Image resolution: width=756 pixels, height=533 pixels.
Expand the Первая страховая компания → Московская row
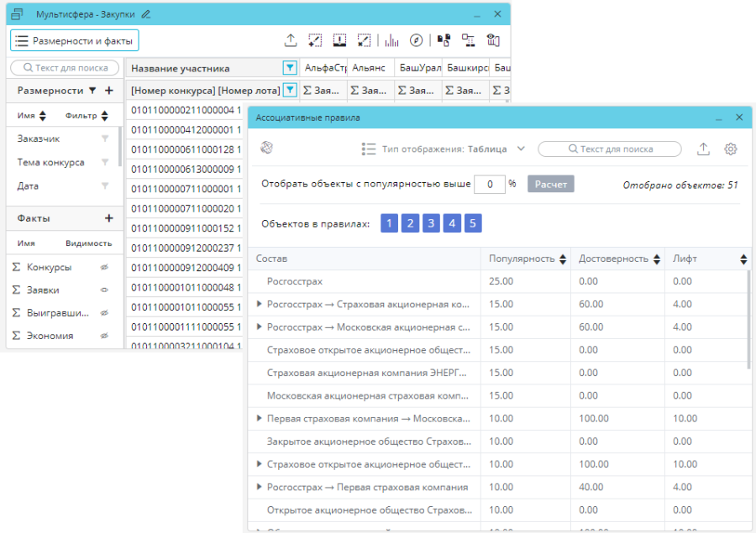260,418
